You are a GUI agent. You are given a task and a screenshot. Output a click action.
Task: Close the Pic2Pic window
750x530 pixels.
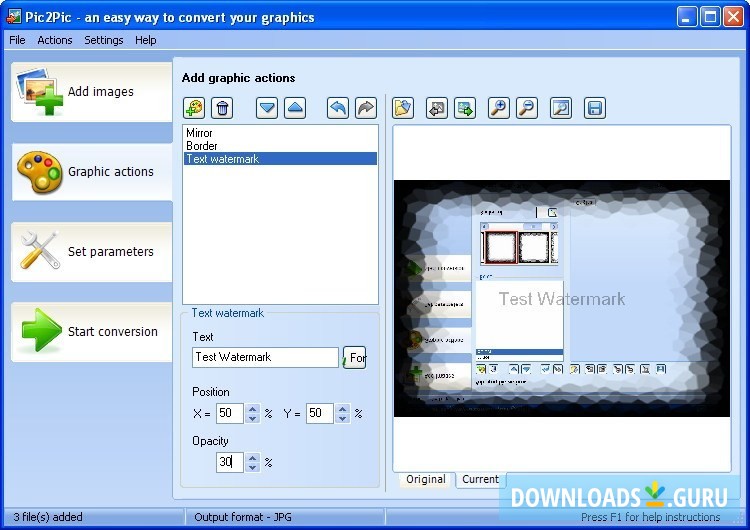[x=733, y=17]
